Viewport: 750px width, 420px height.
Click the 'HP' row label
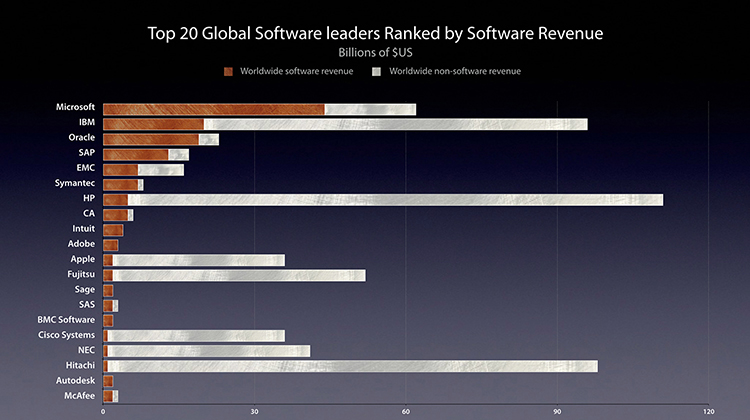(89, 198)
